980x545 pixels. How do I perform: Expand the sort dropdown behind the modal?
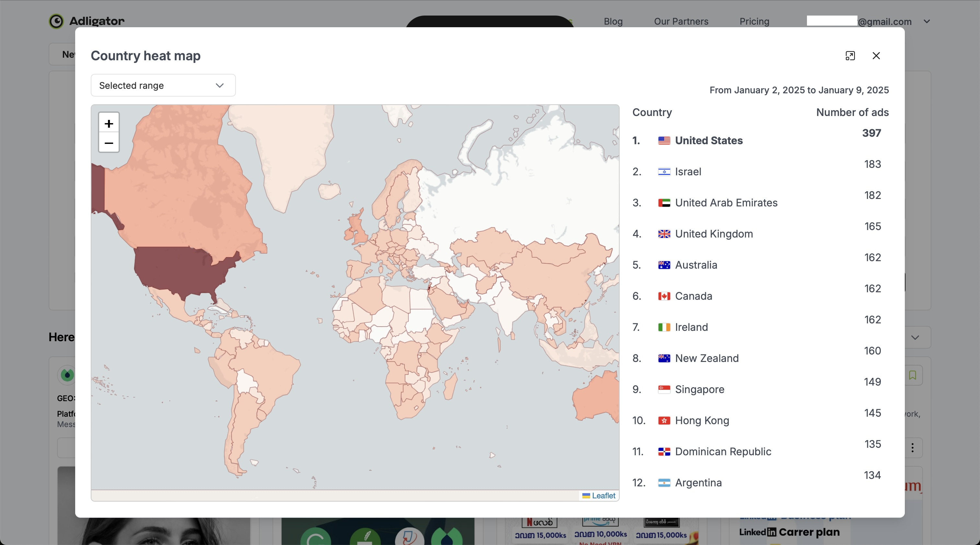point(915,337)
